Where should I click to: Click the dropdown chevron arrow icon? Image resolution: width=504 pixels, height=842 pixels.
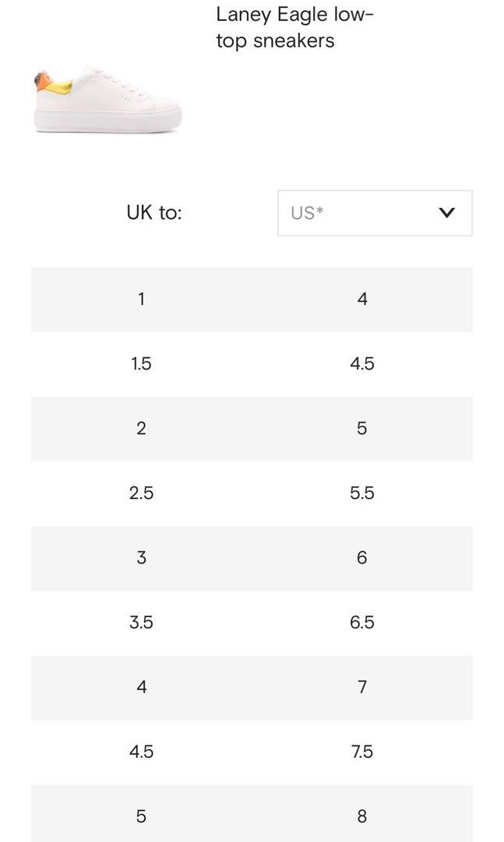446,213
